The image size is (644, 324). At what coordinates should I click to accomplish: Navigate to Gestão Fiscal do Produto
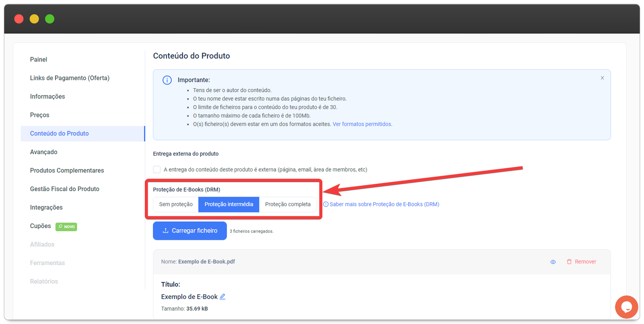point(64,189)
